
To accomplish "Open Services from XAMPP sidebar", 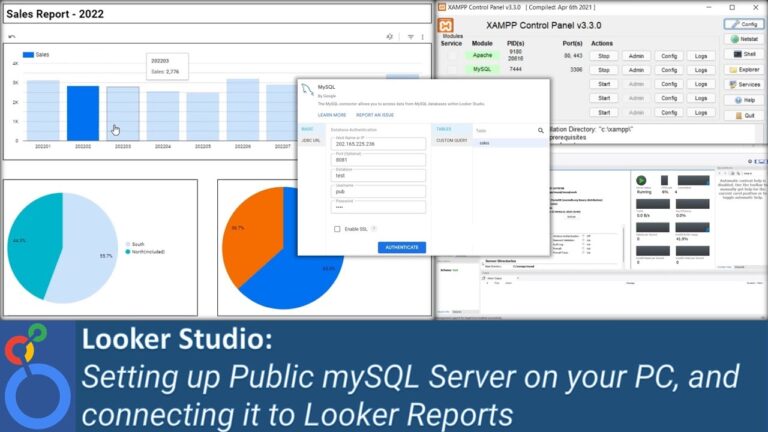I will tap(744, 85).
